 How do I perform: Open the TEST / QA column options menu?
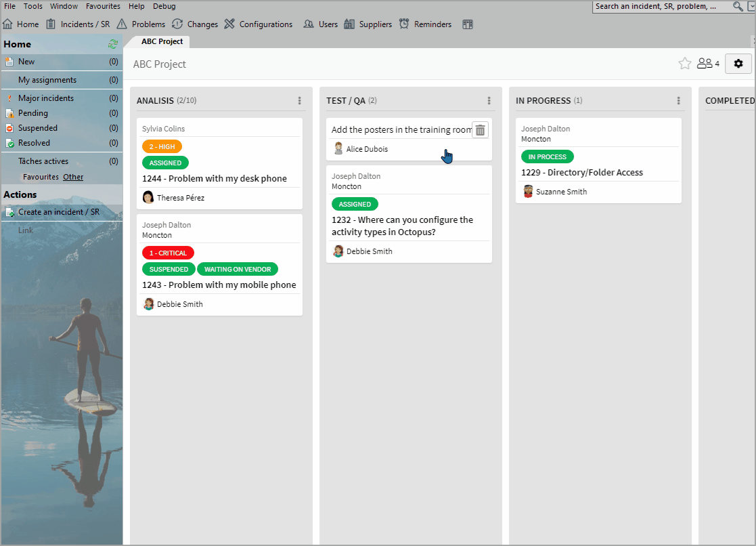coord(489,100)
